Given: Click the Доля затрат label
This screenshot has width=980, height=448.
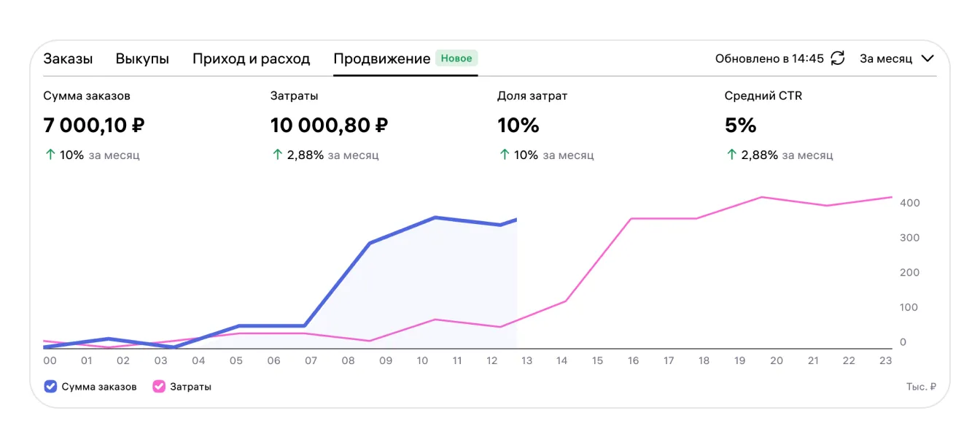Looking at the screenshot, I should click(532, 96).
